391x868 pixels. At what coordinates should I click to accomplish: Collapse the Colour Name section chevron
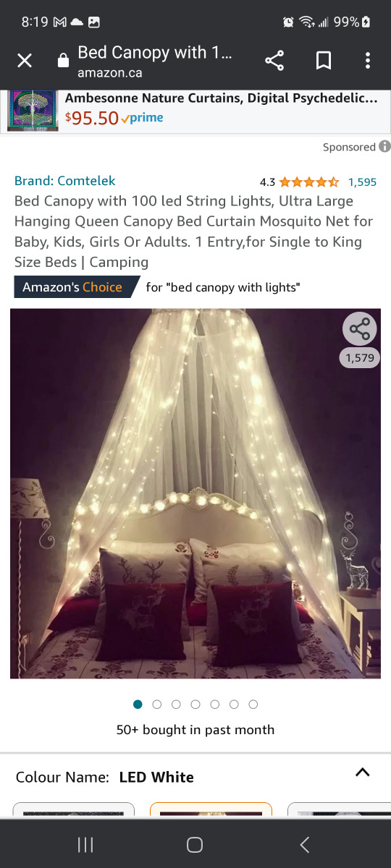pyautogui.click(x=363, y=773)
